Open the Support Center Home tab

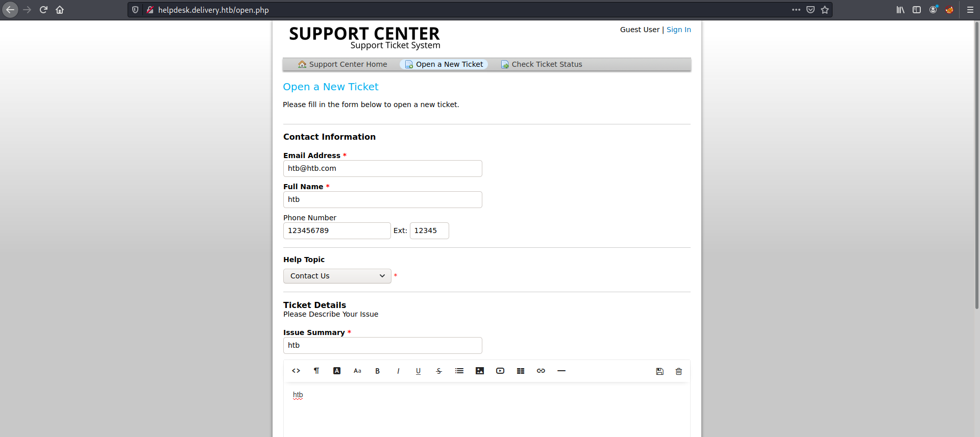click(342, 64)
